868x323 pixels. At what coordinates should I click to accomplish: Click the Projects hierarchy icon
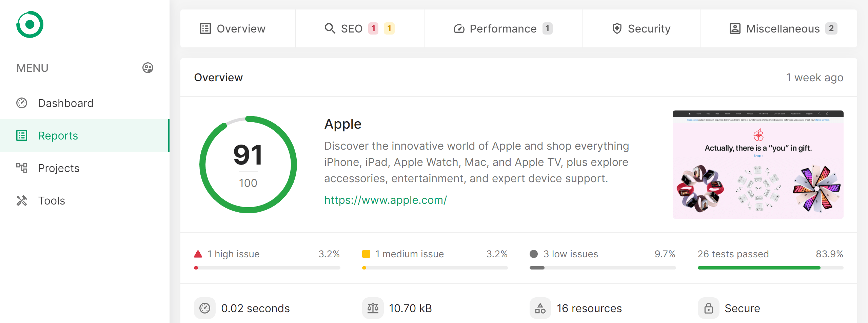click(x=22, y=168)
